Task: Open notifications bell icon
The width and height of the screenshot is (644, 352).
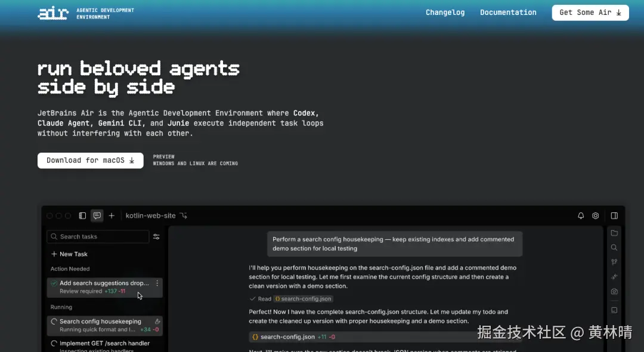Action: click(x=581, y=215)
